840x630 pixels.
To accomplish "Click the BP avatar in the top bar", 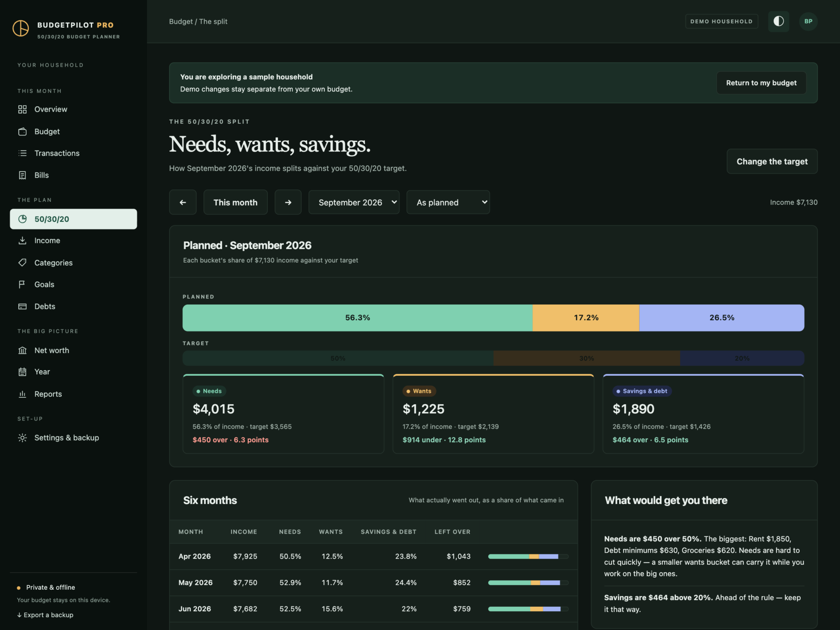I will point(808,21).
